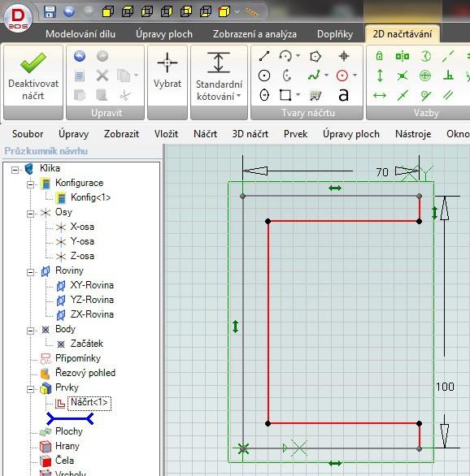This screenshot has width=470, height=476.
Task: Click the 70 dimension value
Action: [x=382, y=172]
